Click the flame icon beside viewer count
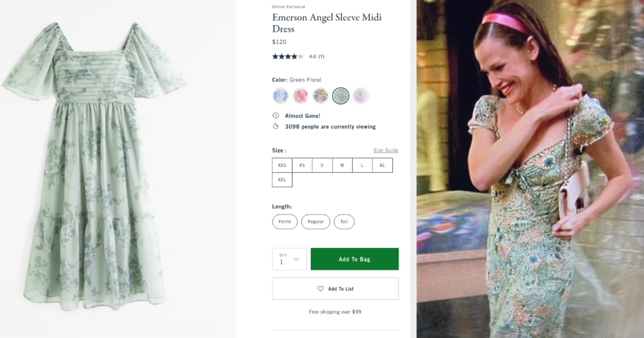This screenshot has width=644, height=338. click(x=275, y=126)
